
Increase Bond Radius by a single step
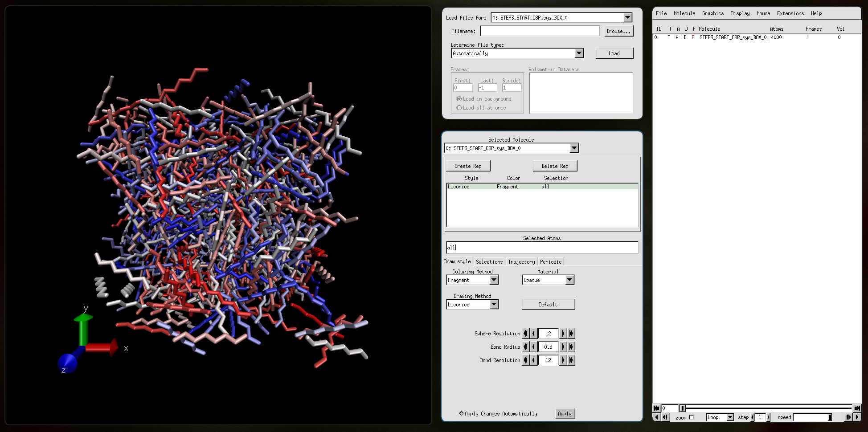click(x=563, y=347)
